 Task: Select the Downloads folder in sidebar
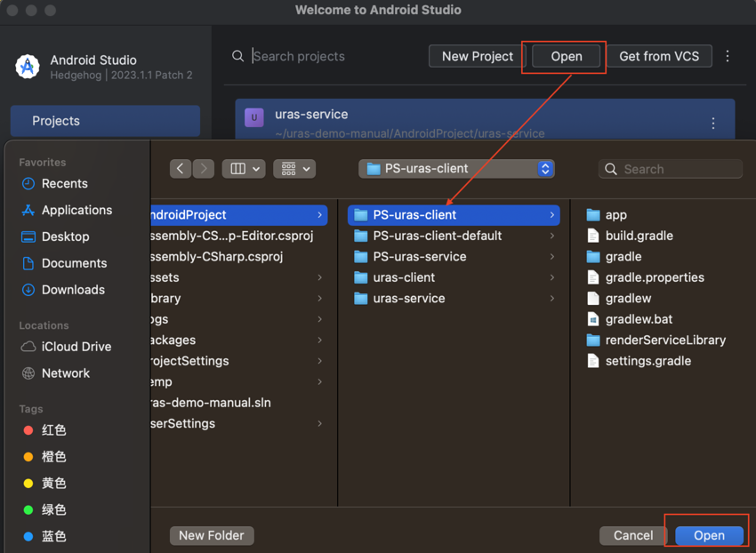coord(73,290)
